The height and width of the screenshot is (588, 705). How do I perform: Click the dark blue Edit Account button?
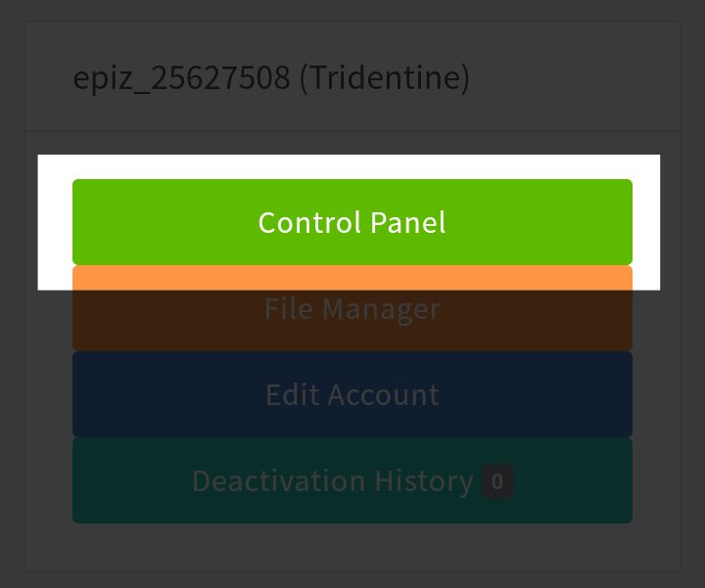[x=352, y=394]
